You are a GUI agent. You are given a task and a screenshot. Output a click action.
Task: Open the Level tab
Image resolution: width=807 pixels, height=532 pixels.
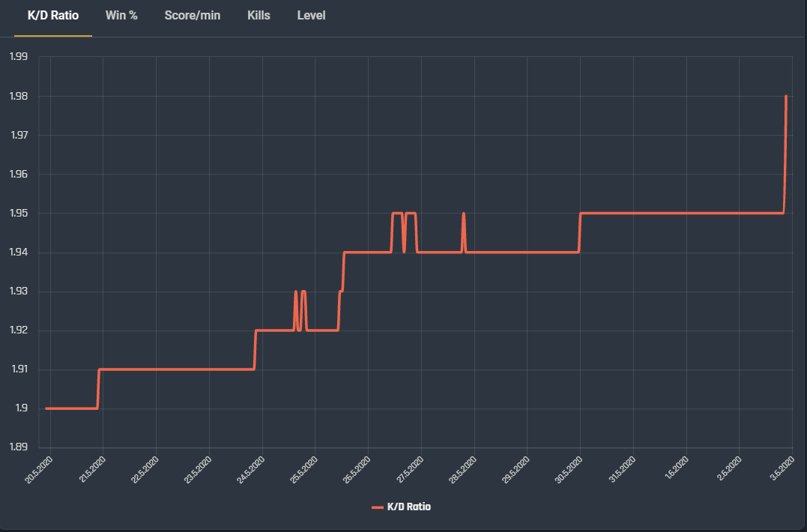311,16
